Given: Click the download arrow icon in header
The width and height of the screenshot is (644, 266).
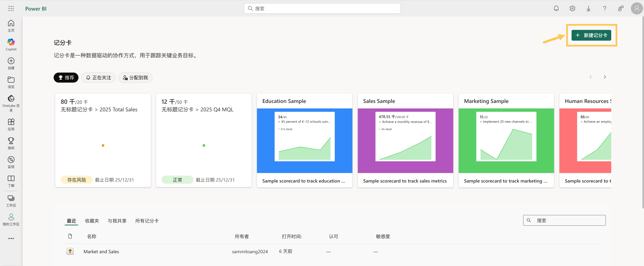Looking at the screenshot, I should (x=588, y=9).
